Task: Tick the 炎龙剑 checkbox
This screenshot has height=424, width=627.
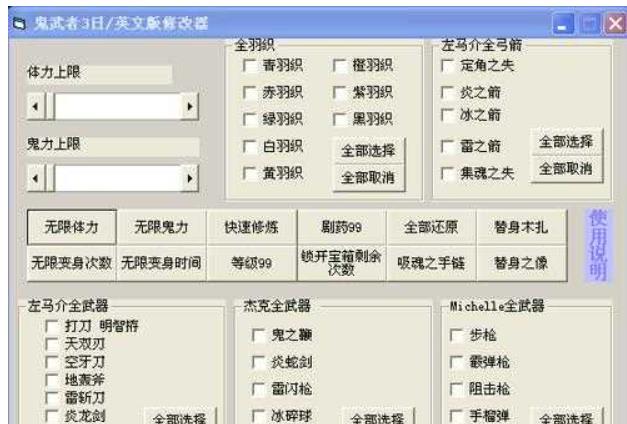Action: (52, 416)
